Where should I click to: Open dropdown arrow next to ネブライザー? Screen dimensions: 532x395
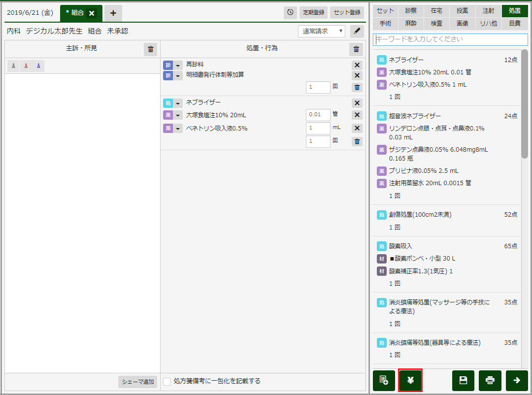[178, 103]
